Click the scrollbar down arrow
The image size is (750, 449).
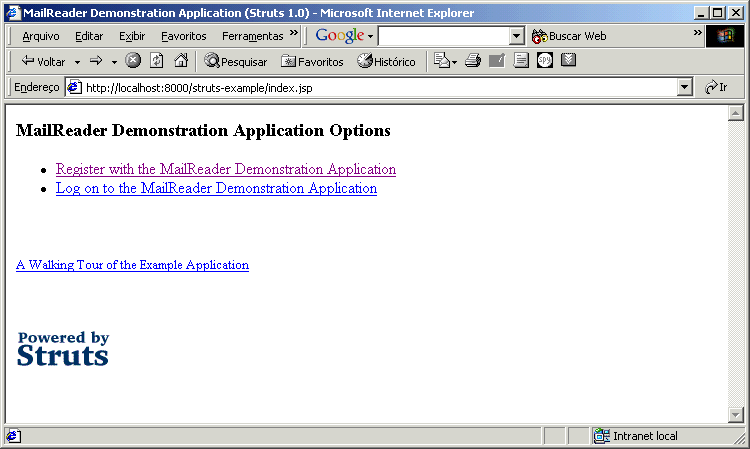[735, 415]
